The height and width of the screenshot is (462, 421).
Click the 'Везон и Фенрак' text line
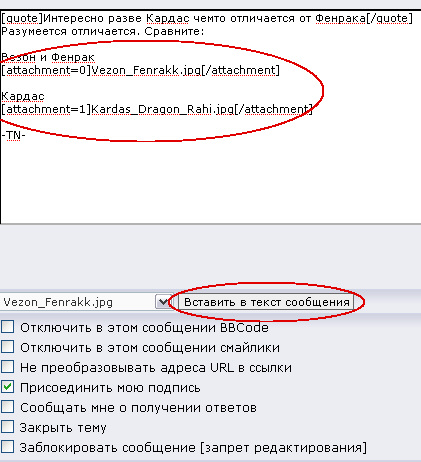click(x=48, y=57)
